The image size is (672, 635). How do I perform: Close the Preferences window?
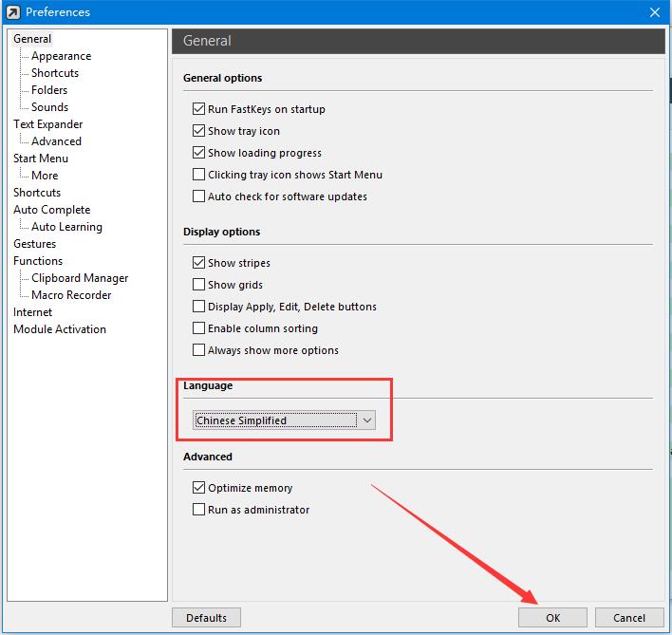(x=654, y=12)
